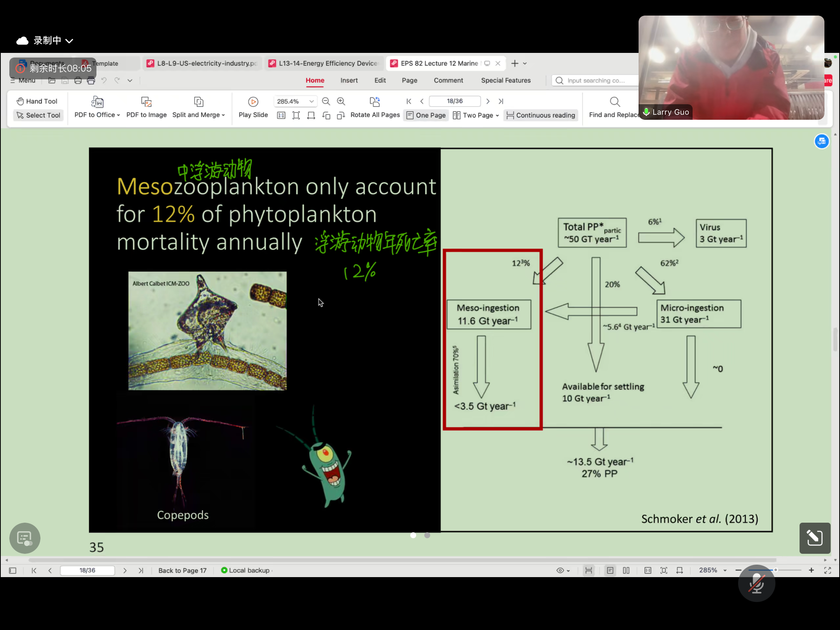Jump to last page in toolbar
The width and height of the screenshot is (840, 630).
501,101
